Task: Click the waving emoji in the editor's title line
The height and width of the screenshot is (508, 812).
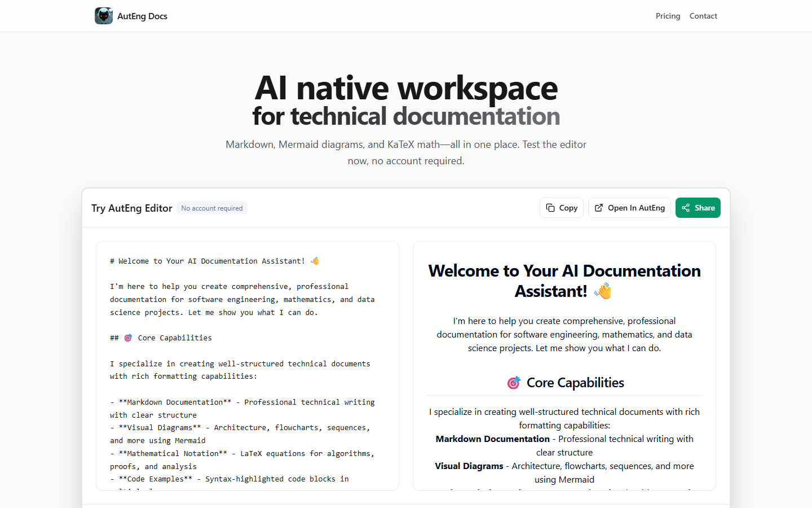Action: (x=315, y=261)
